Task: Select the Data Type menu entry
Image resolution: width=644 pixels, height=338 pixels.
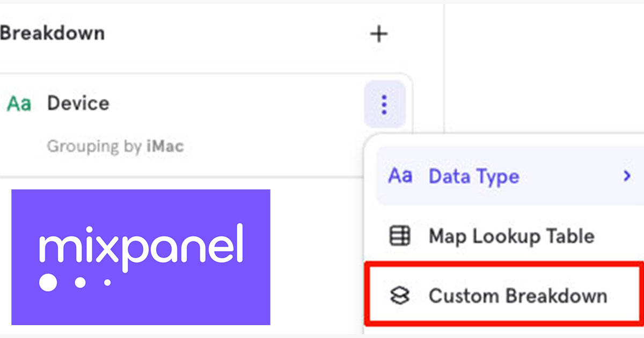Action: tap(474, 177)
